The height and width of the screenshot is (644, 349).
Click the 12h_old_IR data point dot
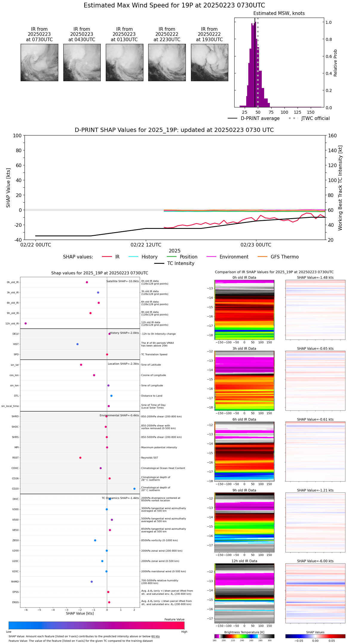(x=26, y=323)
